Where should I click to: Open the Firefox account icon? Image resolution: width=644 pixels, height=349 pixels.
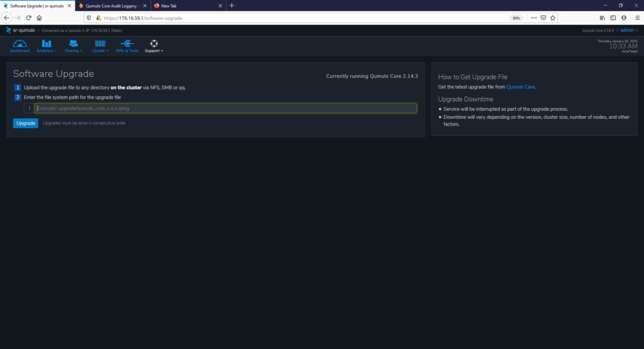pyautogui.click(x=624, y=18)
